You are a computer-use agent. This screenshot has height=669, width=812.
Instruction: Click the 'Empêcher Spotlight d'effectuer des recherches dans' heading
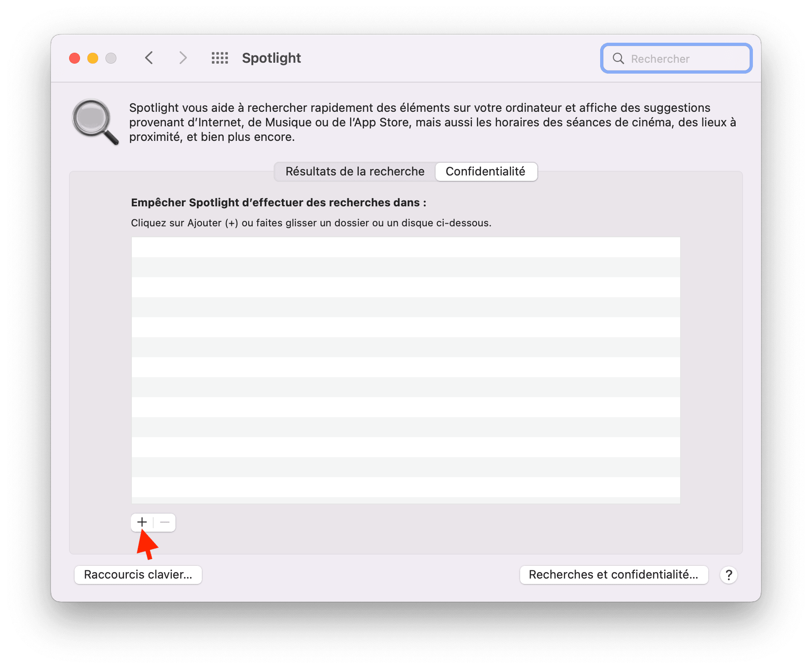279,203
